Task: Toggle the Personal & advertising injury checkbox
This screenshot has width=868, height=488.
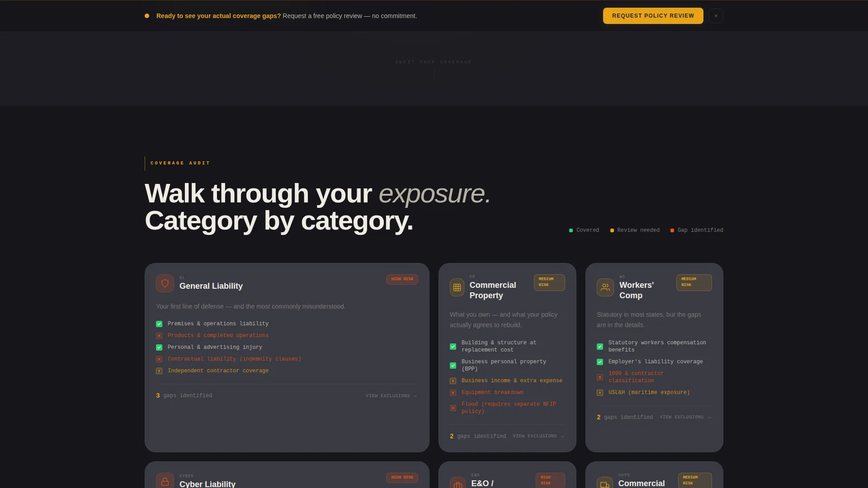Action: click(x=159, y=347)
